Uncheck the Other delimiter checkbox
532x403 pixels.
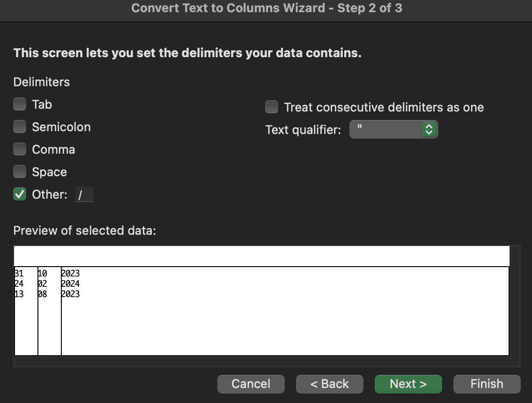[x=20, y=194]
